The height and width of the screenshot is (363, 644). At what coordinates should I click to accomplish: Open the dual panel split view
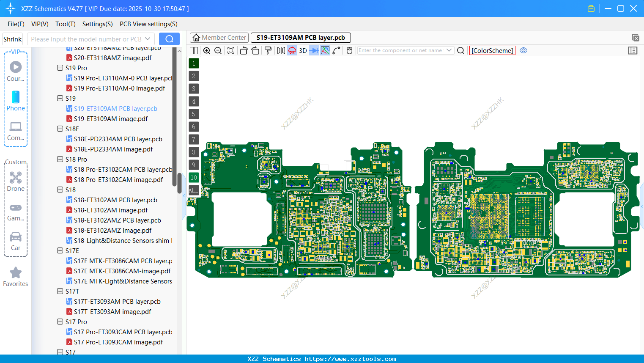(194, 50)
